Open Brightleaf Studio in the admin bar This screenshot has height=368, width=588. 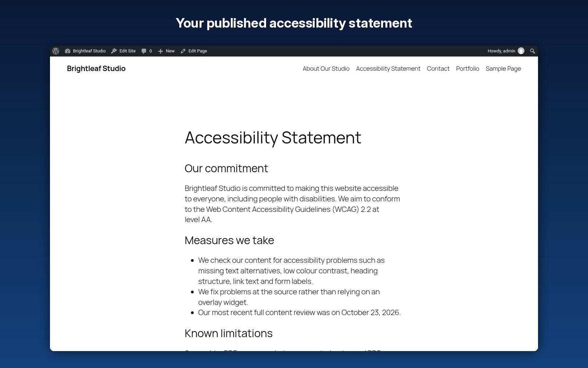point(89,51)
